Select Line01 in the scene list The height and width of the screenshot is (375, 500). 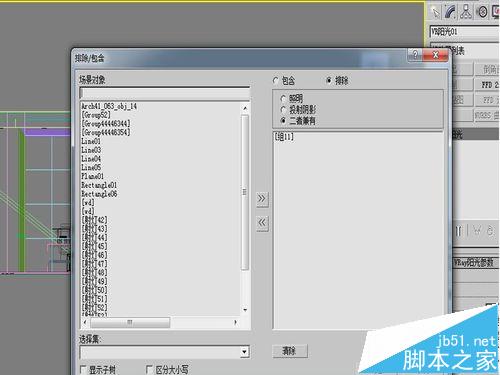click(91, 141)
